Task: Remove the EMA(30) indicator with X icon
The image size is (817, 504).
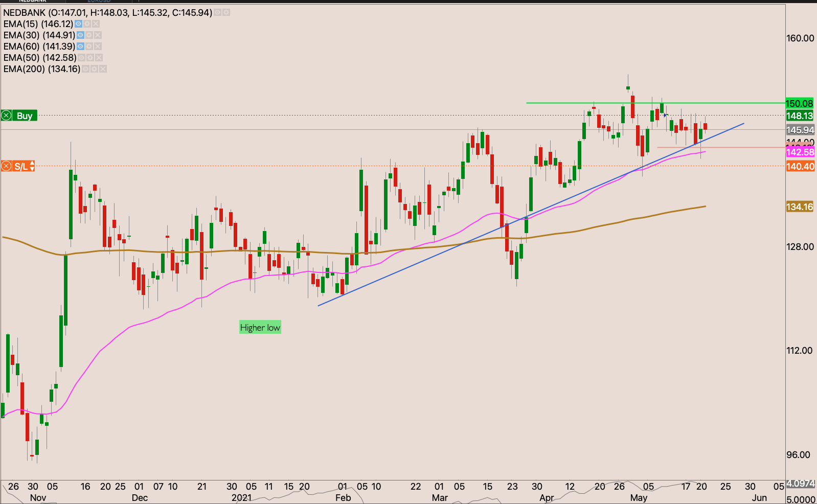Action: coord(98,35)
